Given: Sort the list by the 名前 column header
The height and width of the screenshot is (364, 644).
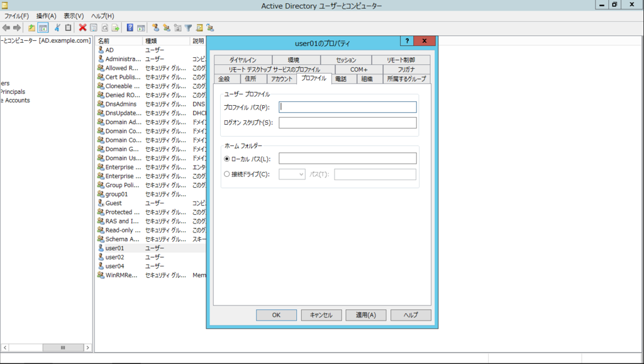Looking at the screenshot, I should tap(119, 41).
